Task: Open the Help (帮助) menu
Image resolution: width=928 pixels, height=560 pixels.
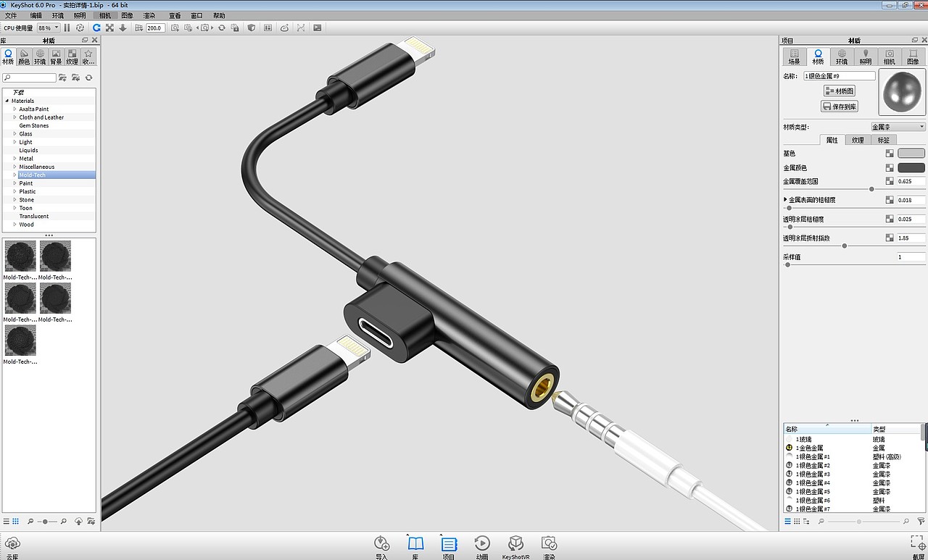Action: click(219, 15)
